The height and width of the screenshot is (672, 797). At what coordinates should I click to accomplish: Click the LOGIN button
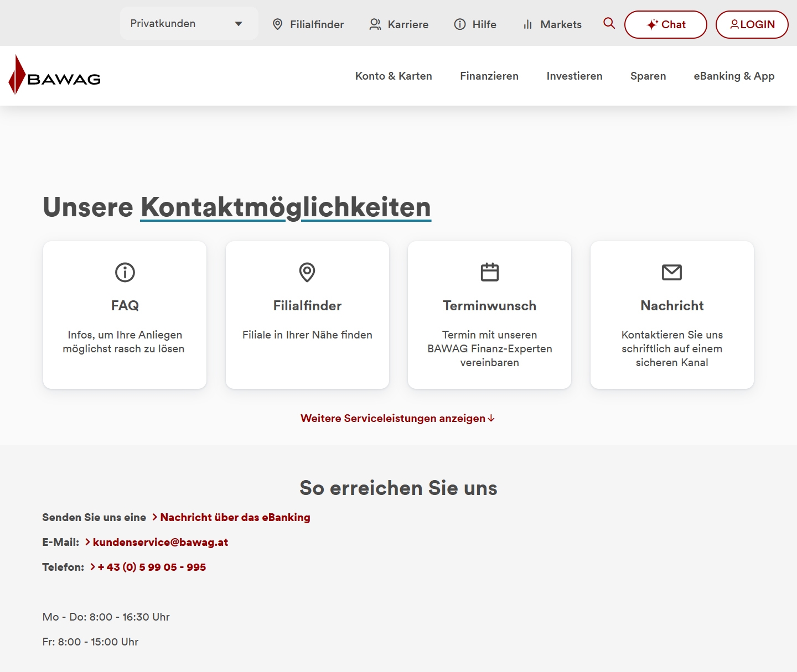click(752, 24)
